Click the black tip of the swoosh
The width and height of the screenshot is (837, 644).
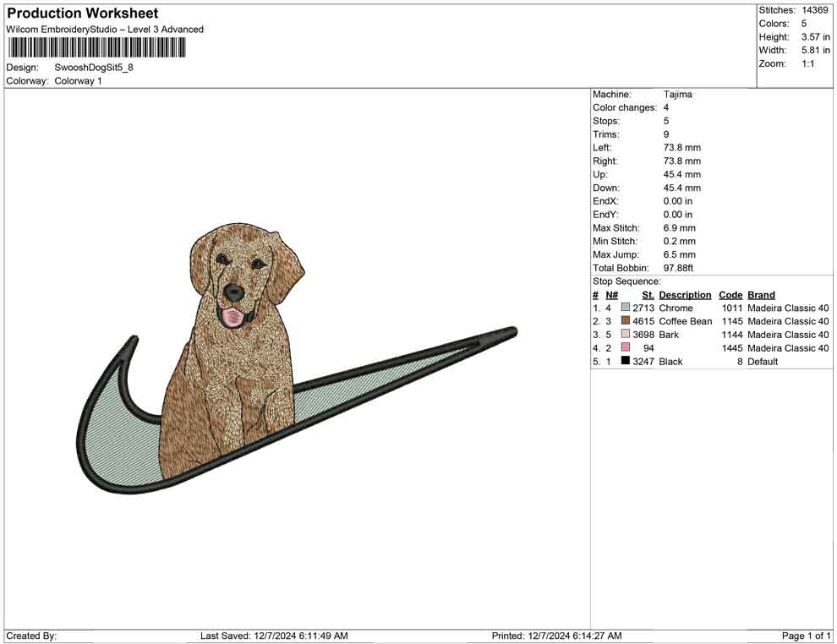[x=499, y=336]
